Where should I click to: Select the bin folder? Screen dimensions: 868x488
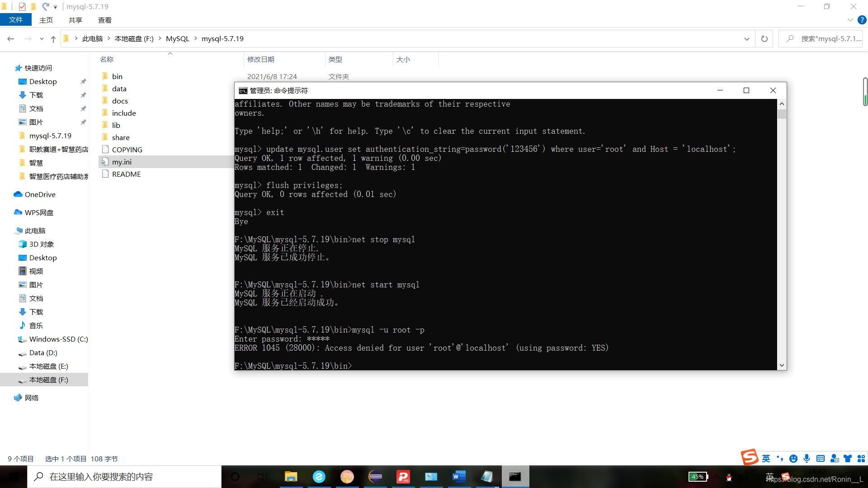tap(117, 76)
